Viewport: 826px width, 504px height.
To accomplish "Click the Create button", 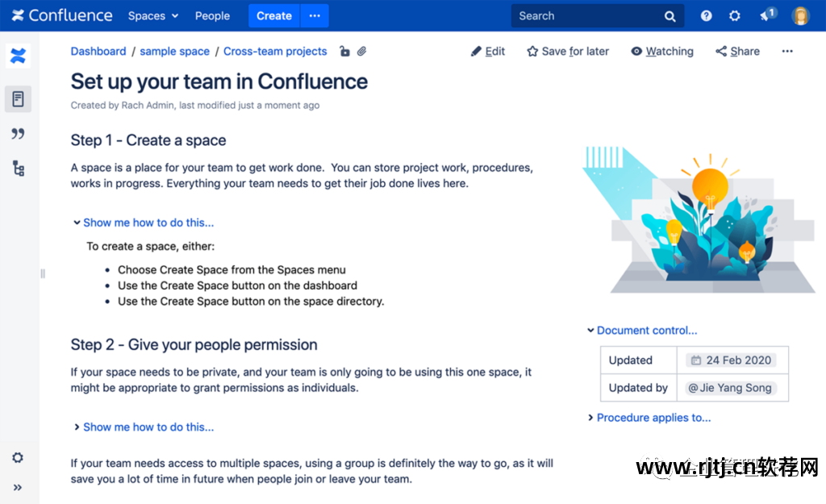I will (x=274, y=16).
